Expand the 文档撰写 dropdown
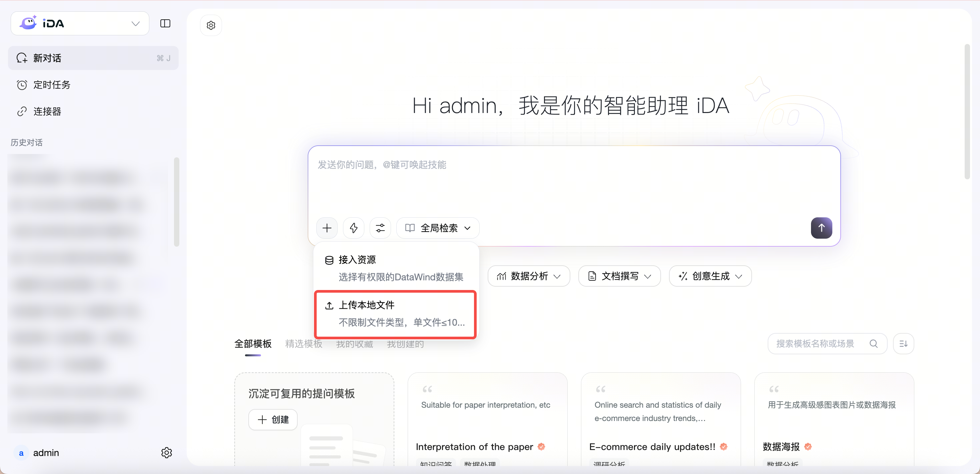980x474 pixels. pos(619,276)
